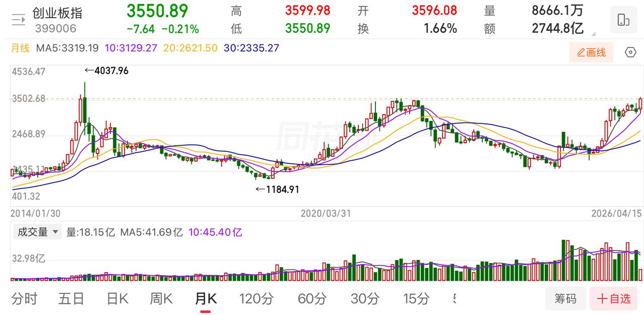Add stock via 十自选 button
The width and height of the screenshot is (644, 315).
(613, 298)
